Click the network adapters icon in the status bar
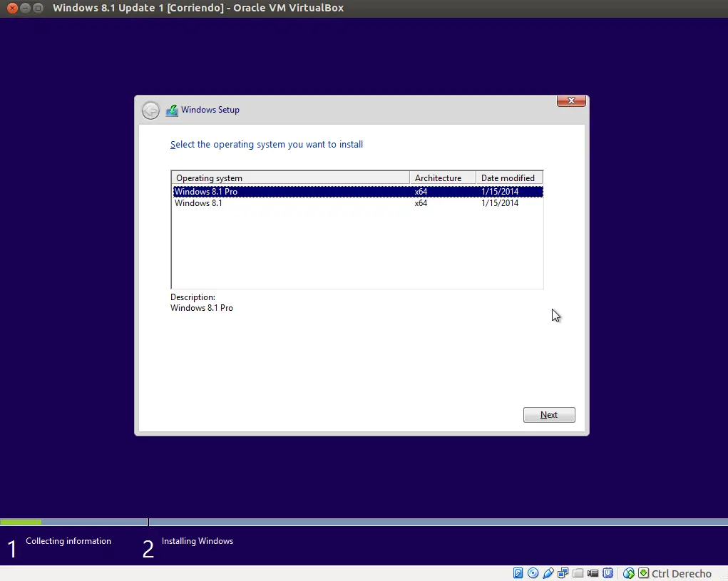Viewport: 728px width, 581px height. (563, 573)
